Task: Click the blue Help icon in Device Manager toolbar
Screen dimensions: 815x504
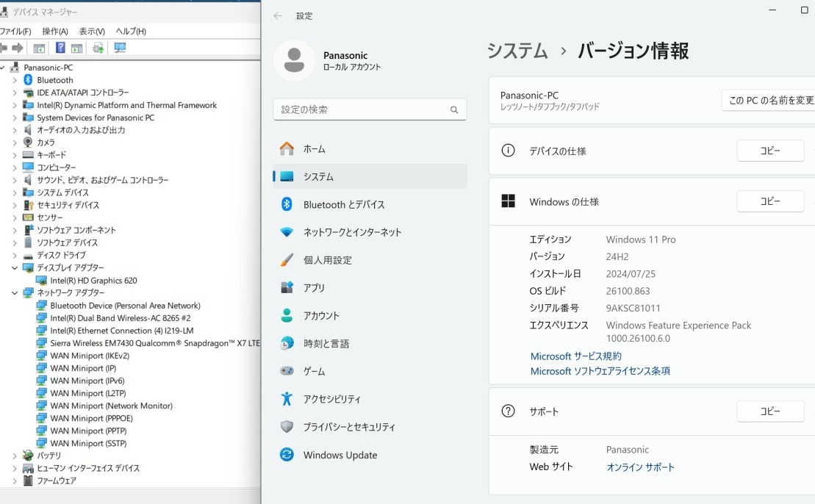Action: tap(60, 48)
